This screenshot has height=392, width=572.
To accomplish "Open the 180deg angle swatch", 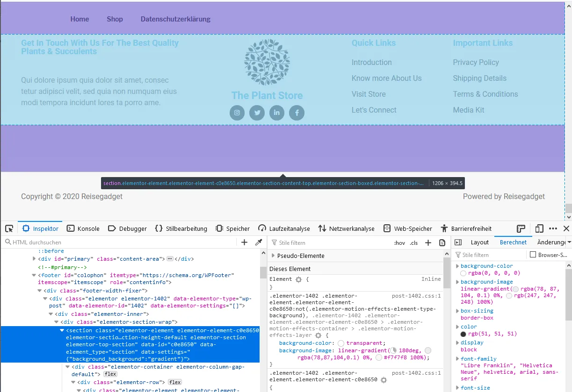I will [393, 350].
